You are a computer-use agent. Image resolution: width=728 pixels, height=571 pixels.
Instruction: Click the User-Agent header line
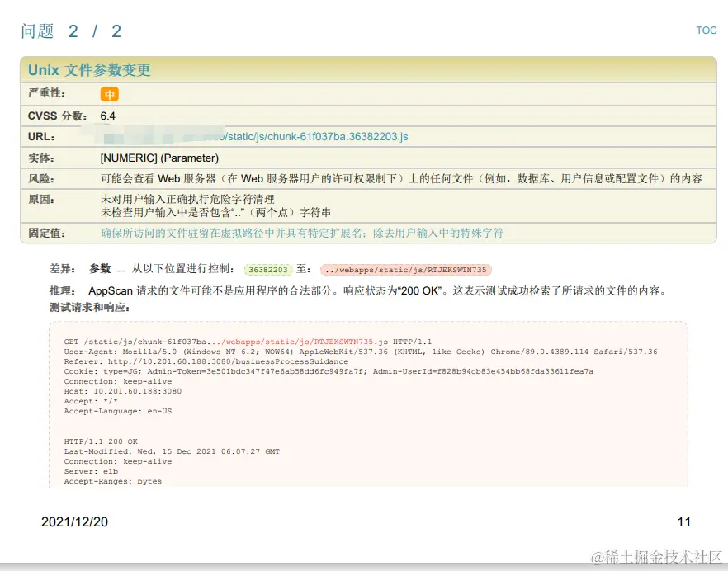361,352
